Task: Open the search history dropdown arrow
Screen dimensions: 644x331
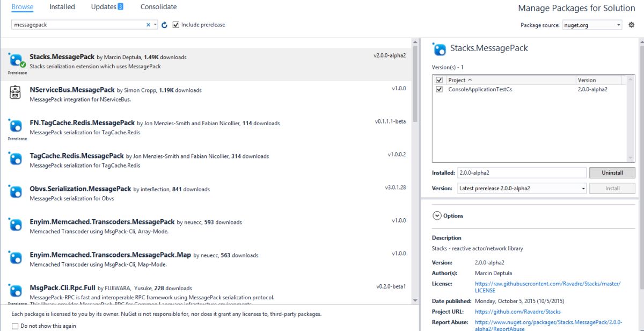Action: click(x=156, y=25)
